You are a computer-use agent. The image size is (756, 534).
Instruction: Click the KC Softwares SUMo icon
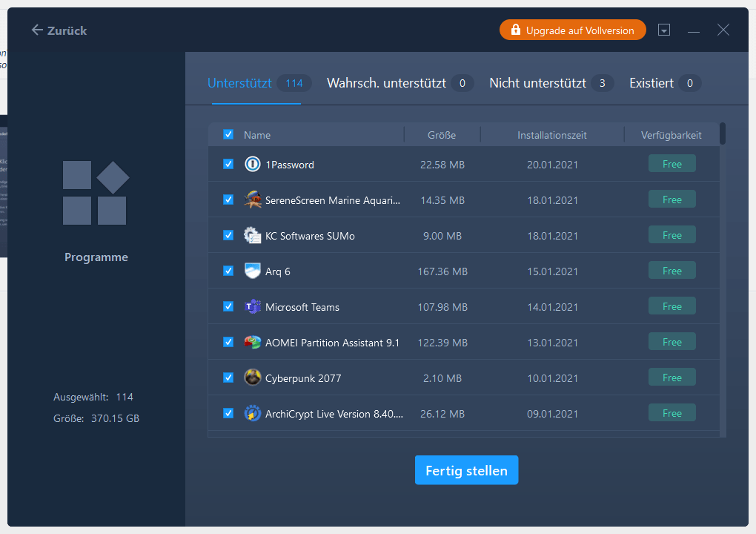click(253, 235)
